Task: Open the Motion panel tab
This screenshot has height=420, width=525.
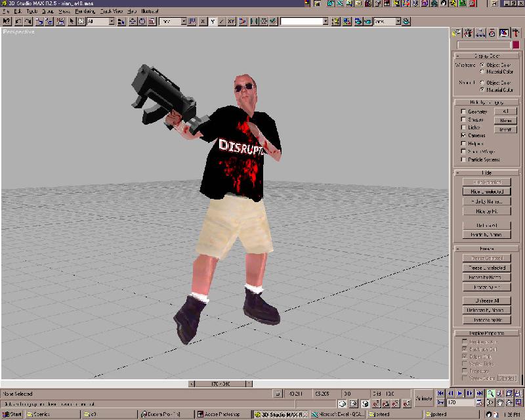Action: point(492,33)
